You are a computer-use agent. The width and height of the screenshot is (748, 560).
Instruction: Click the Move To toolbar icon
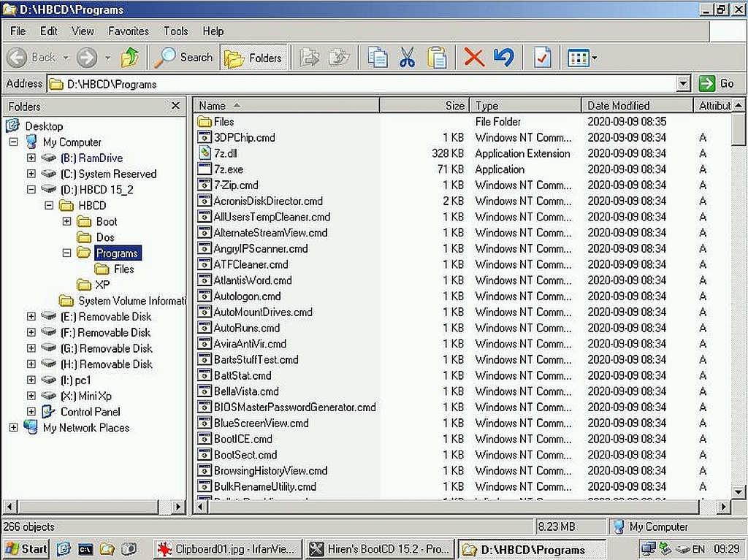tap(309, 58)
